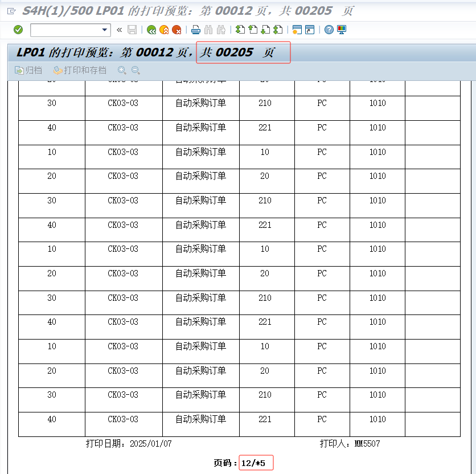Click the Generate Shortcut icon
The image size is (476, 474).
click(310, 30)
